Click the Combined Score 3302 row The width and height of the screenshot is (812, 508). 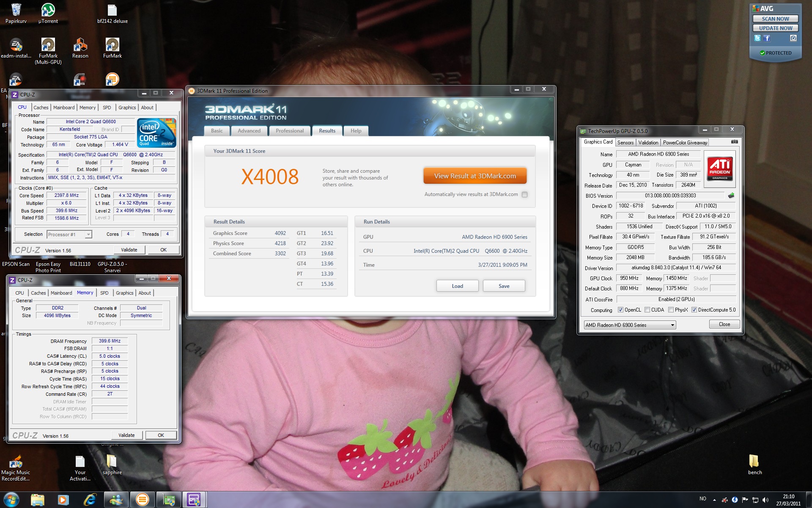tap(249, 254)
